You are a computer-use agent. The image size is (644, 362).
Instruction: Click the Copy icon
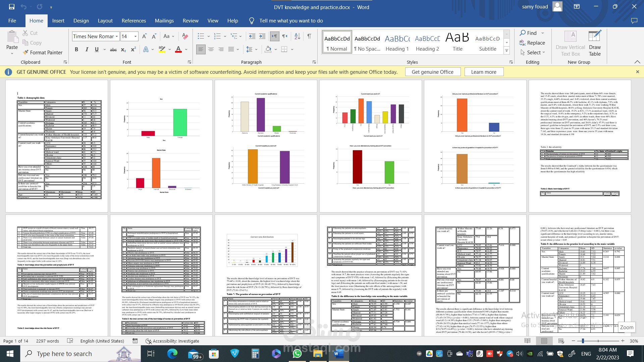click(25, 43)
